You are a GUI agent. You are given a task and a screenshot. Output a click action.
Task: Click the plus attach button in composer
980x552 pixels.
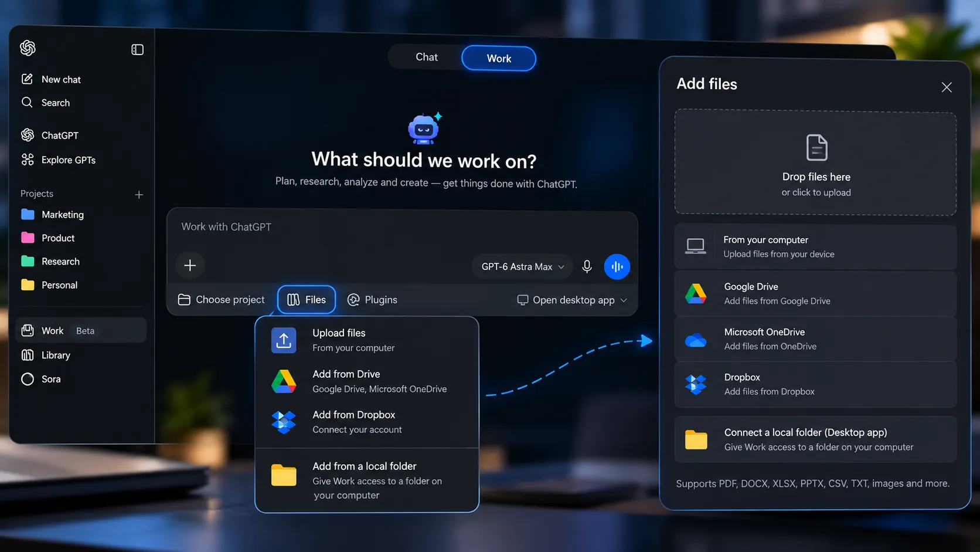pyautogui.click(x=190, y=265)
